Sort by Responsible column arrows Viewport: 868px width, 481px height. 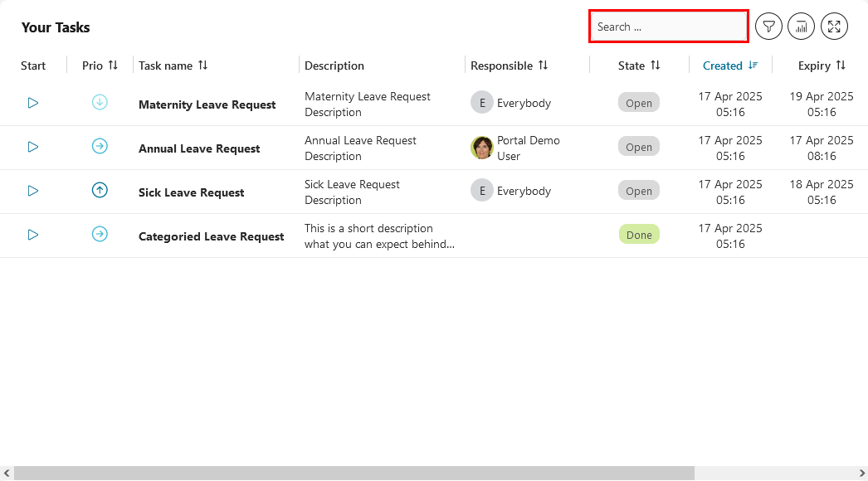pos(543,66)
